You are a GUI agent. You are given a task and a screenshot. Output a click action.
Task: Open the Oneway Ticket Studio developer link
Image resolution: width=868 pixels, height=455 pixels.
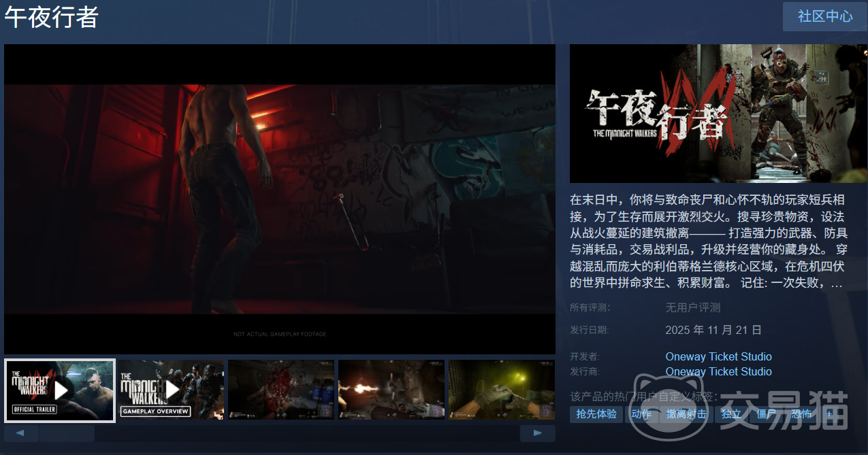coord(718,356)
